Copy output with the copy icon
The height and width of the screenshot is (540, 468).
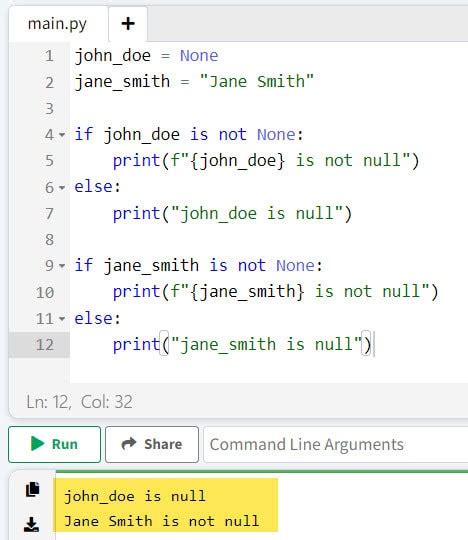point(33,489)
